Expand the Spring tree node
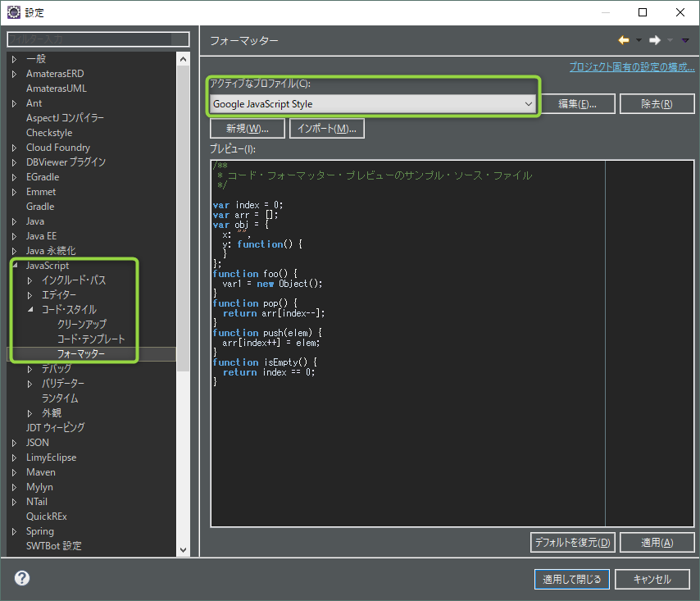Image resolution: width=700 pixels, height=601 pixels. click(14, 531)
